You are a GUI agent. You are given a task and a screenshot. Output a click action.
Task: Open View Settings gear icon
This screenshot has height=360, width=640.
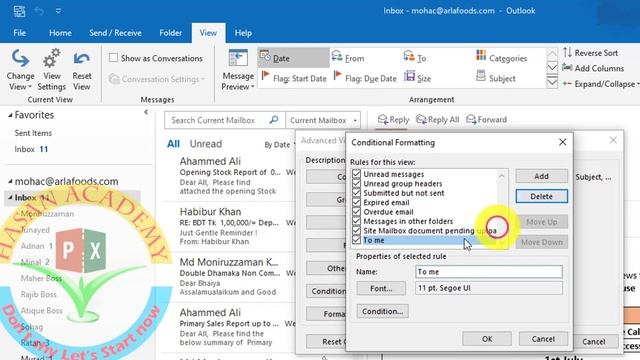pyautogui.click(x=51, y=69)
